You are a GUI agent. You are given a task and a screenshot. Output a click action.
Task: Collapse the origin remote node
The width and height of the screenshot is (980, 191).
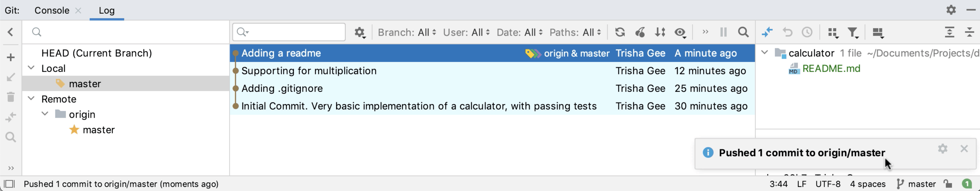45,114
